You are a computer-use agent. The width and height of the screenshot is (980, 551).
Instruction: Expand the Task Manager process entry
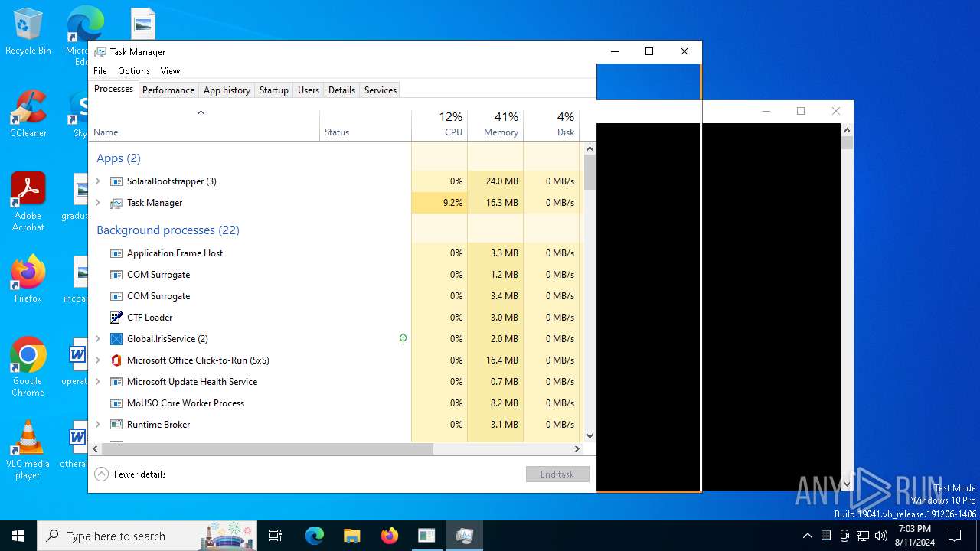[x=97, y=203]
